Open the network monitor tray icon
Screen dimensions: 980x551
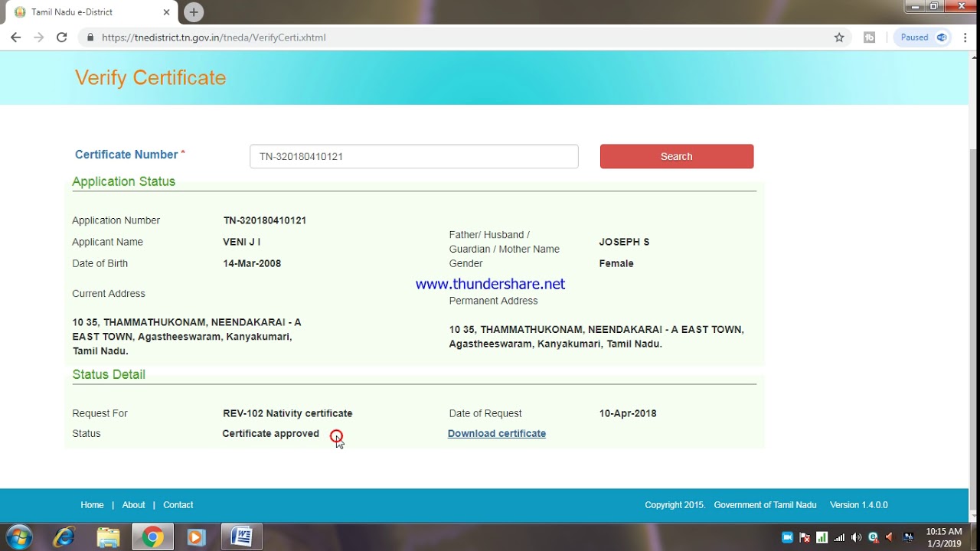908,537
